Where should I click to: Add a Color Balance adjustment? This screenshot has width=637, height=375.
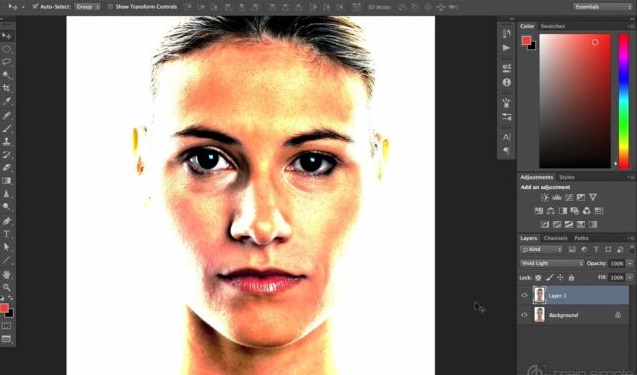[551, 211]
